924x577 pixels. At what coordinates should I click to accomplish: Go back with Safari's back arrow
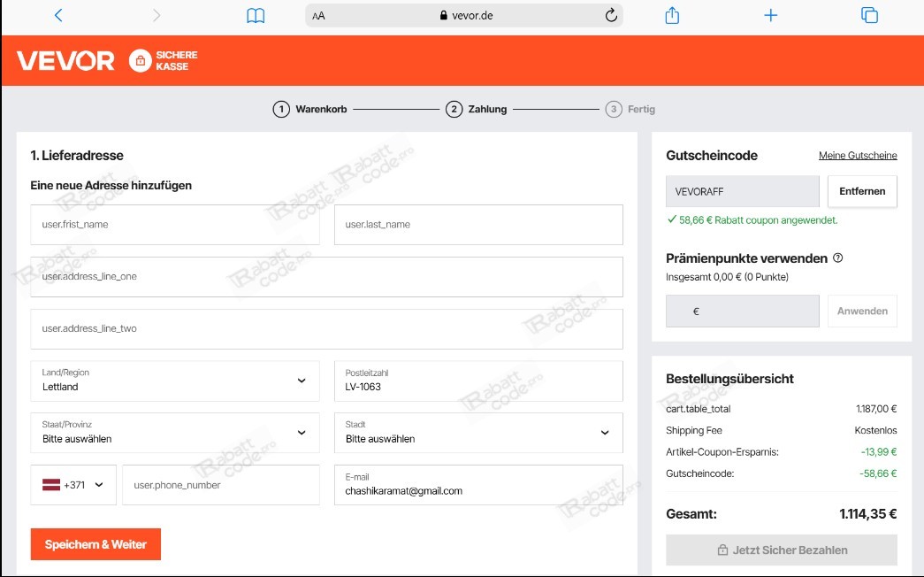[x=58, y=15]
